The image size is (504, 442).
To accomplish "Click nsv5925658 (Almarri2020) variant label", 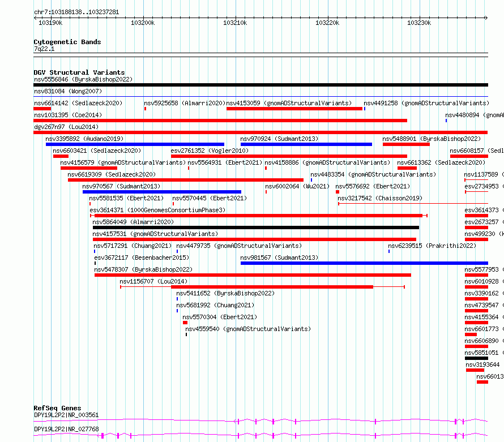I will [x=185, y=103].
